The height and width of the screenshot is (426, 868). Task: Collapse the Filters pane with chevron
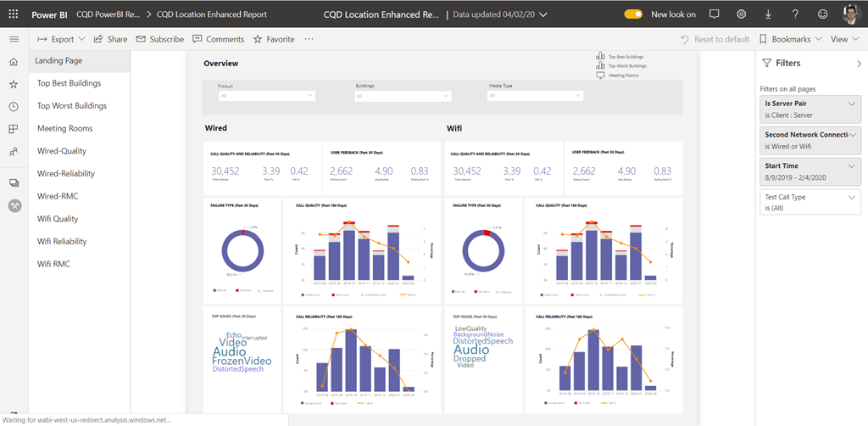click(x=858, y=63)
